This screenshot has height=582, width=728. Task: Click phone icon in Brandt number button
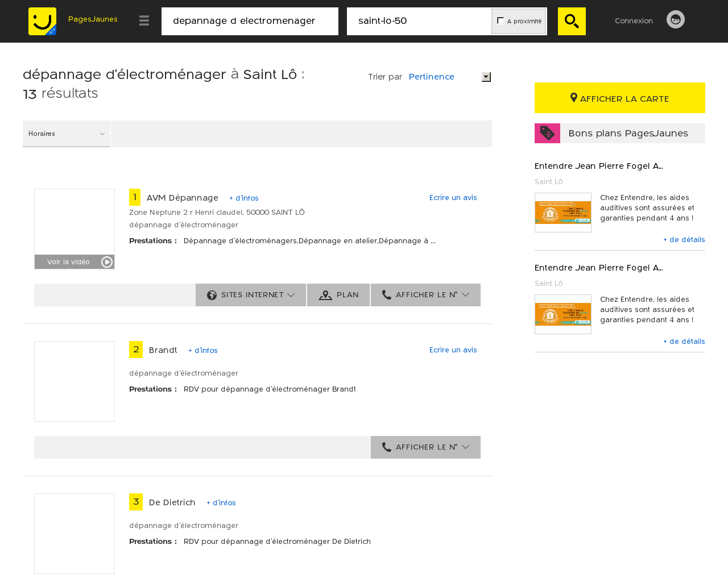387,447
